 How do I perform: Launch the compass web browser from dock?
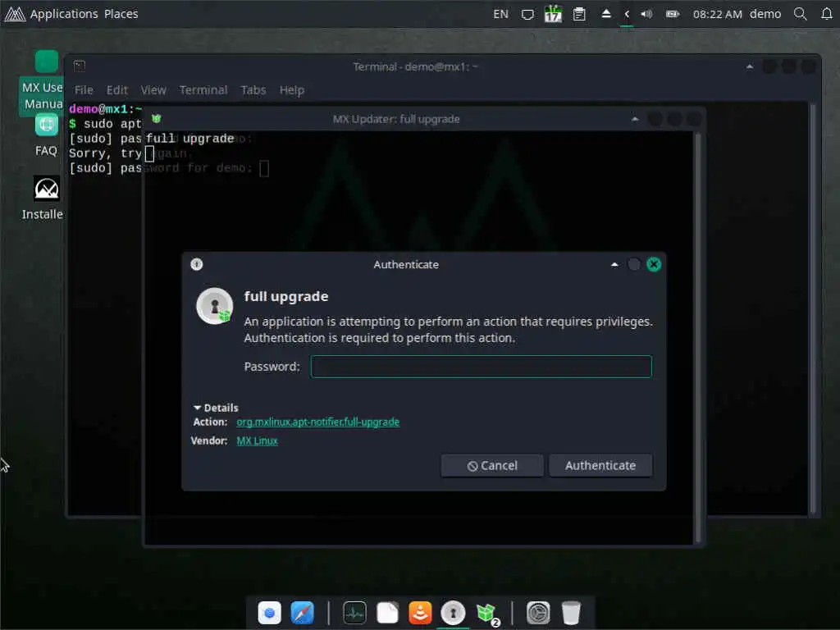coord(302,612)
